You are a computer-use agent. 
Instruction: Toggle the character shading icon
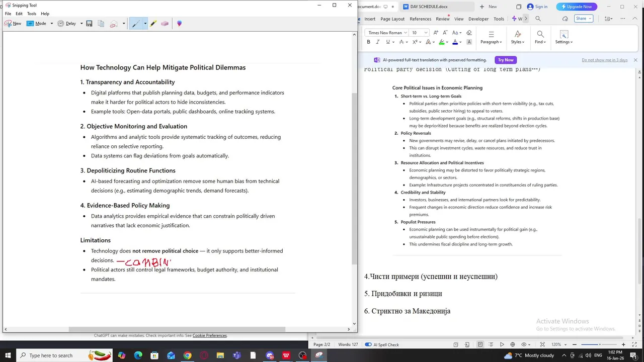(469, 42)
